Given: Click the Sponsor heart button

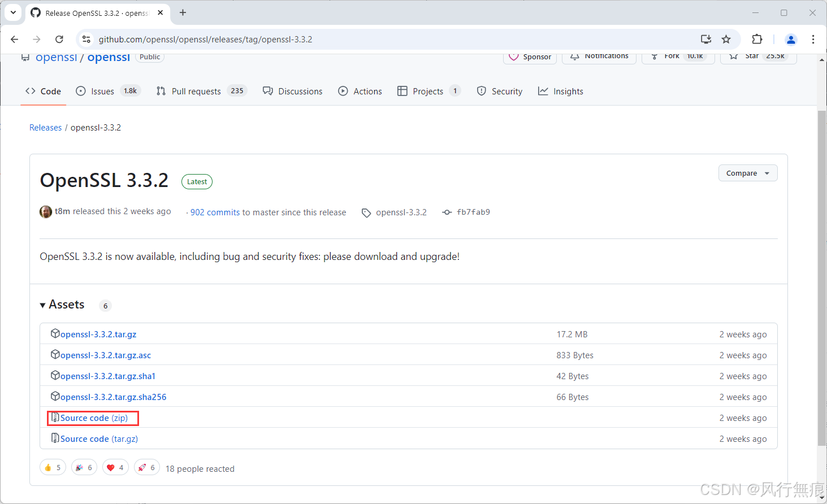Looking at the screenshot, I should [x=530, y=57].
